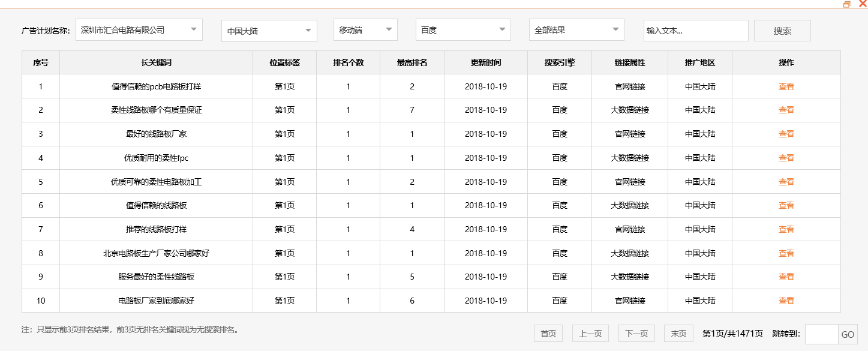Click the 跳转到 page number input
Viewport: 868px width, 351px height.
[x=823, y=334]
